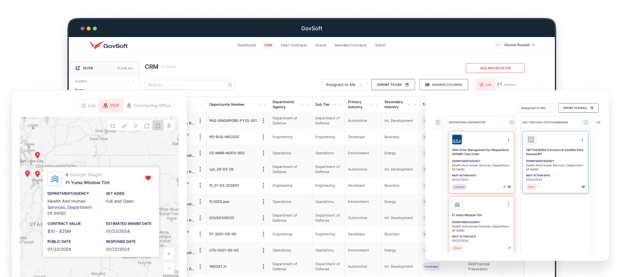This screenshot has width=644, height=277.
Task: Open Grants navigation item
Action: point(321,45)
